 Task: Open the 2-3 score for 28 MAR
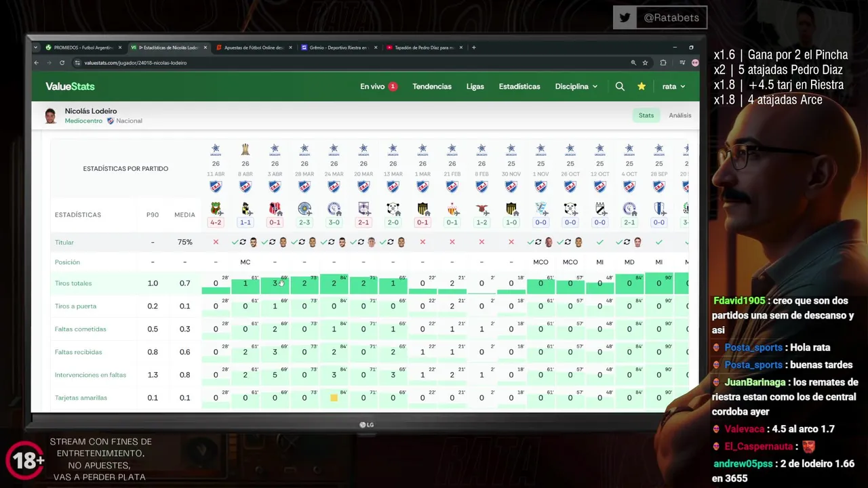(304, 222)
